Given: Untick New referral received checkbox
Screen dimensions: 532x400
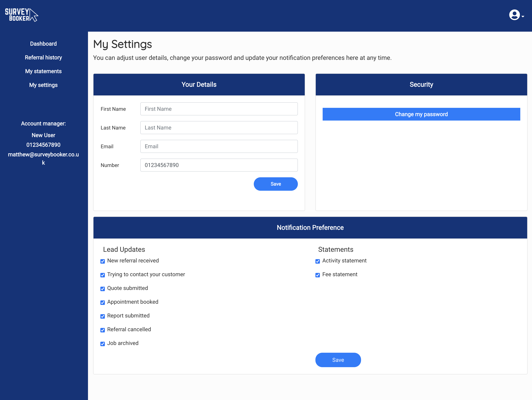Looking at the screenshot, I should [x=103, y=261].
